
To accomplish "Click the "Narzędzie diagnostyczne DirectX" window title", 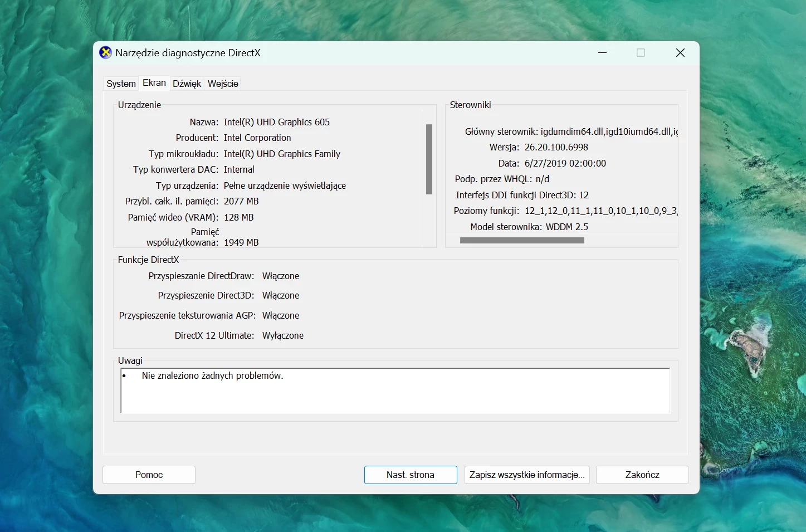I will 188,53.
